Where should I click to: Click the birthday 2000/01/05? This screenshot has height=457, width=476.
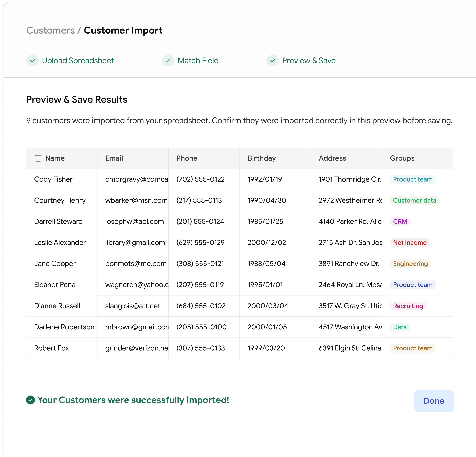(x=267, y=327)
